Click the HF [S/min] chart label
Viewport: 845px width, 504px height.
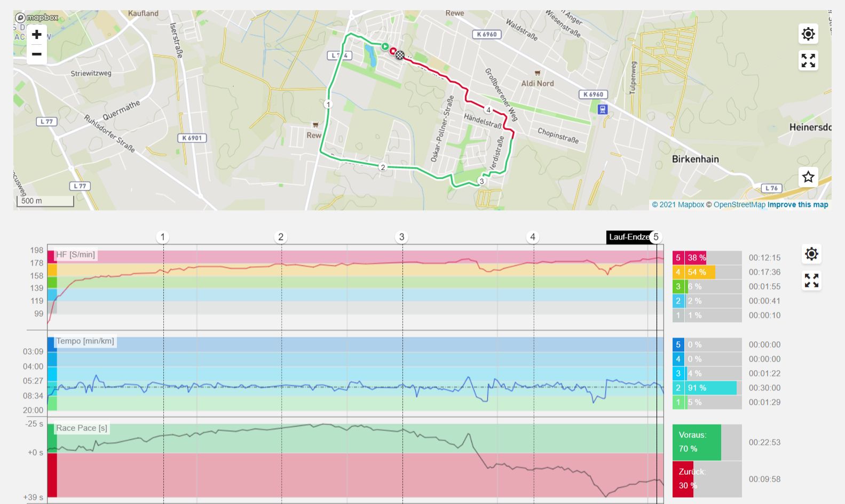[x=75, y=255]
